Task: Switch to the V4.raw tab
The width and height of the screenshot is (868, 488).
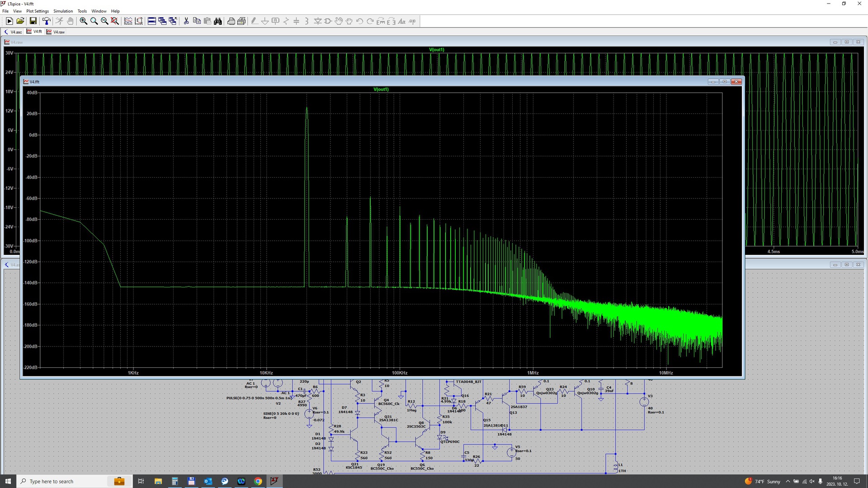Action: tap(56, 32)
